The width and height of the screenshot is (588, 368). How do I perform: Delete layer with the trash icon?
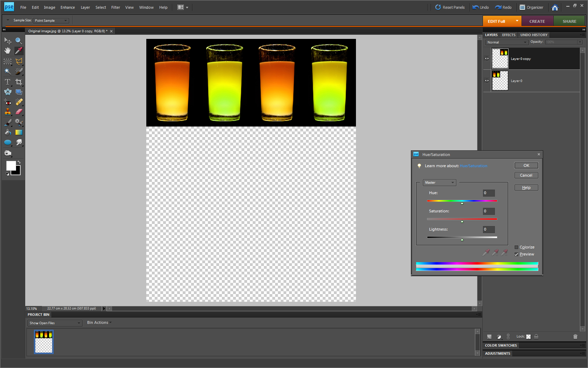(x=575, y=337)
